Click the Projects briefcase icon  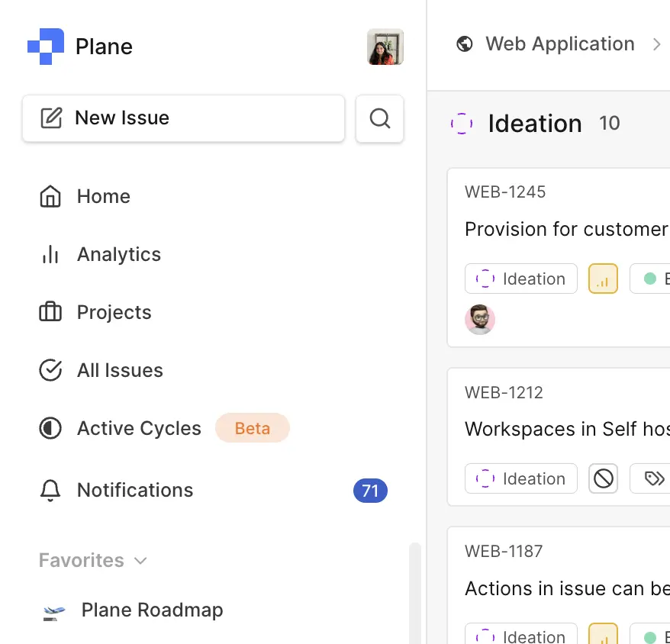click(50, 313)
